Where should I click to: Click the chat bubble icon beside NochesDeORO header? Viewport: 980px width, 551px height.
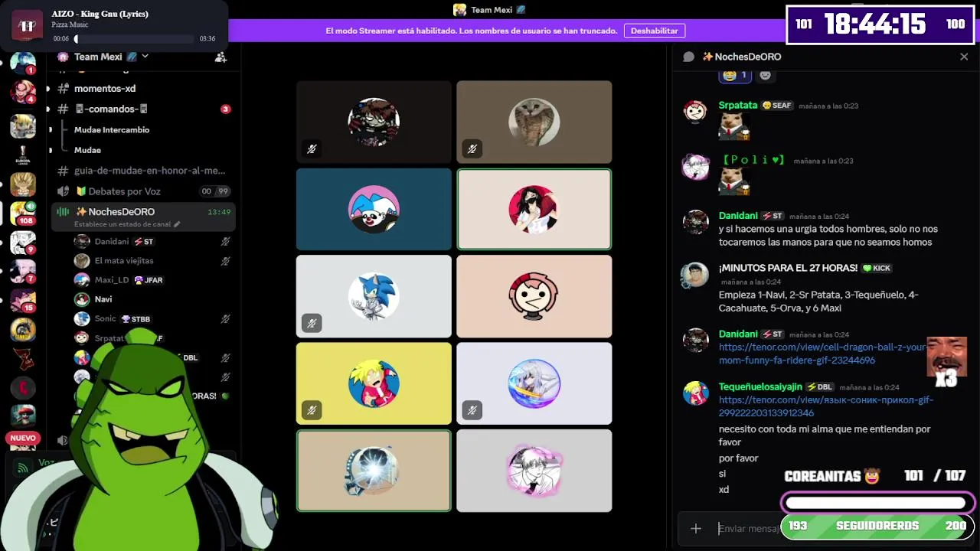[x=688, y=57]
